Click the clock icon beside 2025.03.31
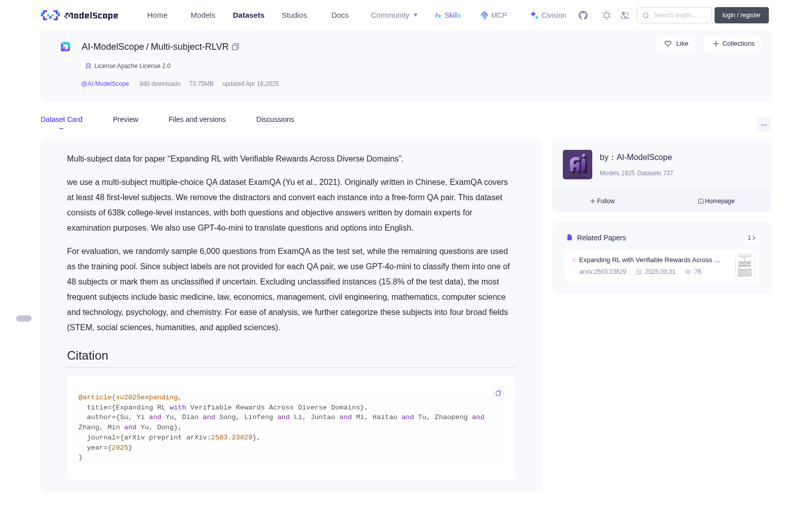The width and height of the screenshot is (812, 508). (639, 272)
